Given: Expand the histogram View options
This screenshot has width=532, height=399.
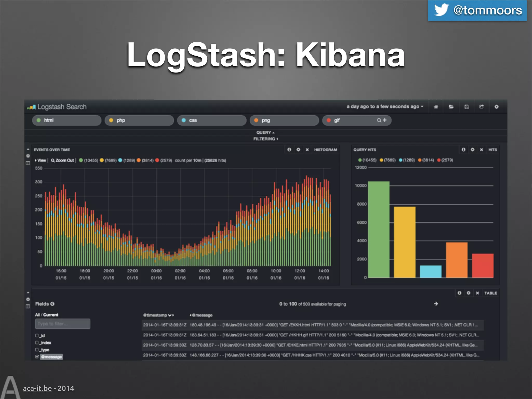Looking at the screenshot, I should coord(41,160).
